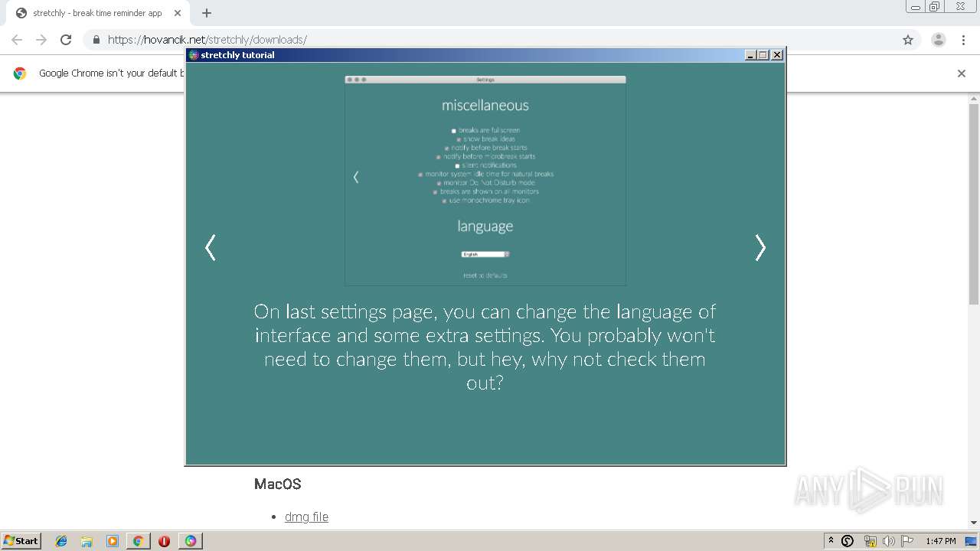
Task: Open Chrome's three-dot menu
Action: [x=963, y=40]
